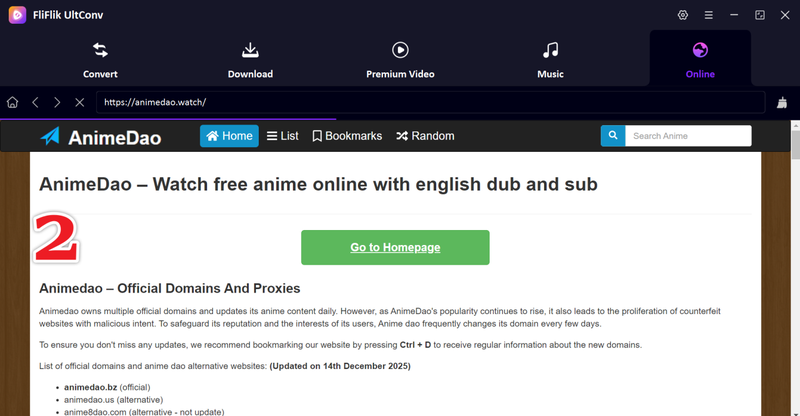Click the animedao.bz (official) list entry
The height and width of the screenshot is (416, 800).
click(x=107, y=387)
